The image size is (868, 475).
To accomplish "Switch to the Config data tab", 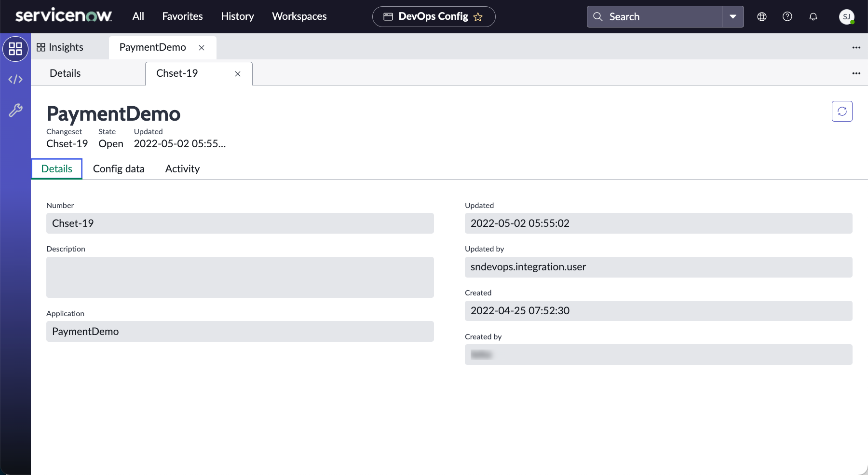I will tap(119, 169).
